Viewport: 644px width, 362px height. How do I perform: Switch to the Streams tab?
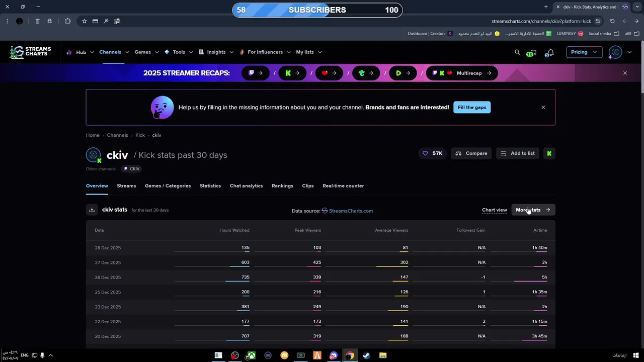126,186
